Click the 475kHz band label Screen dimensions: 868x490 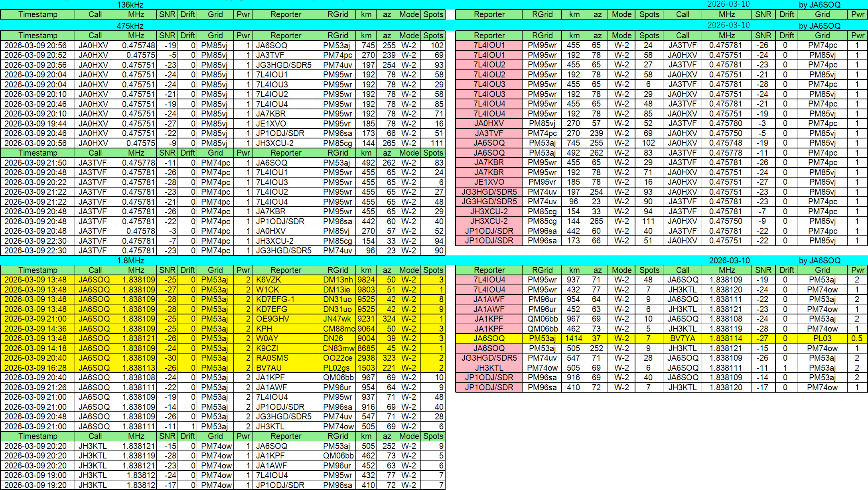[x=130, y=26]
